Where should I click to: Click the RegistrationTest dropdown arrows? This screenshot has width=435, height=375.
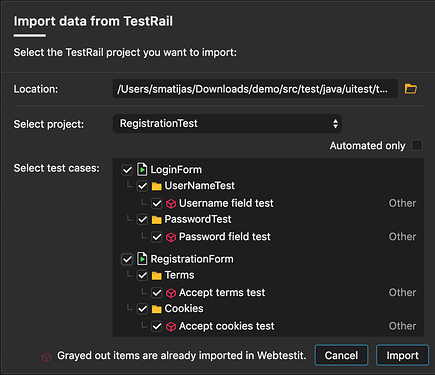335,124
